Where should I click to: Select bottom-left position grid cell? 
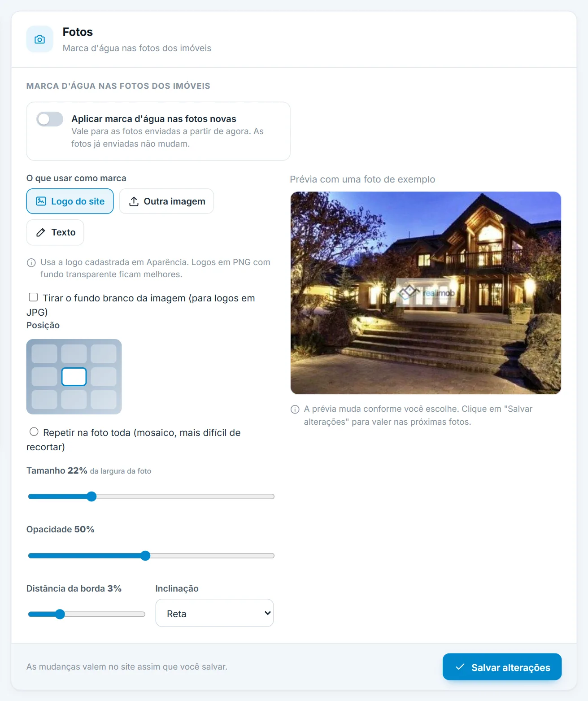pyautogui.click(x=44, y=400)
